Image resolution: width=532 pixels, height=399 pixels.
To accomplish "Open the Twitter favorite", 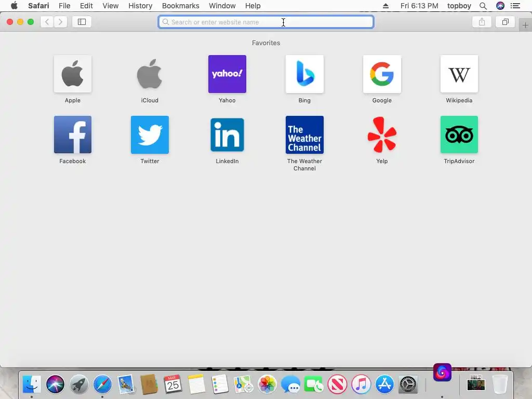I will [x=150, y=135].
